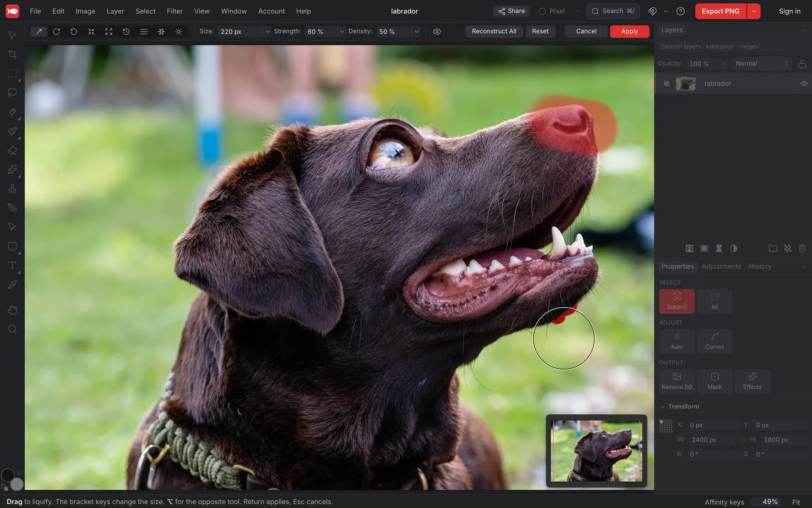
Task: Switch to the Adjustments tab
Action: point(721,266)
